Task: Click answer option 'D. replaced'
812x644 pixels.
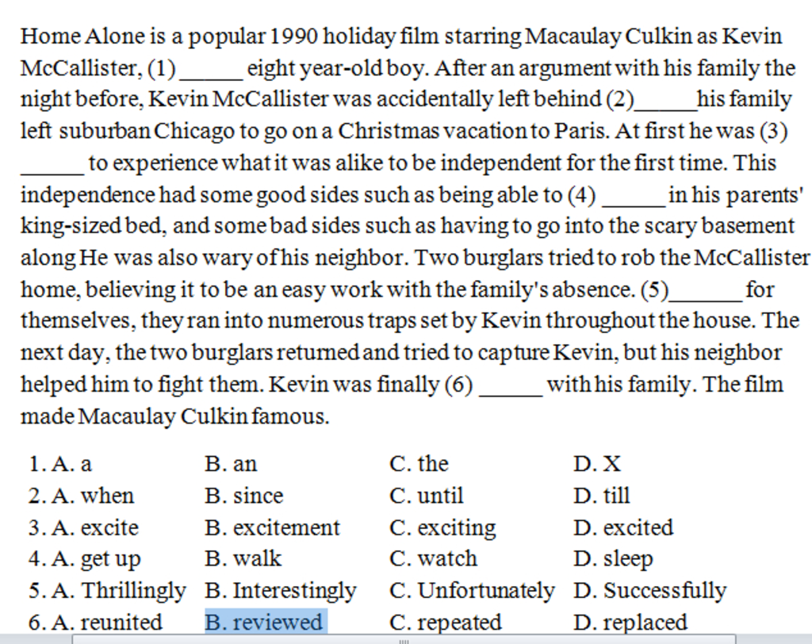Action: [630, 622]
